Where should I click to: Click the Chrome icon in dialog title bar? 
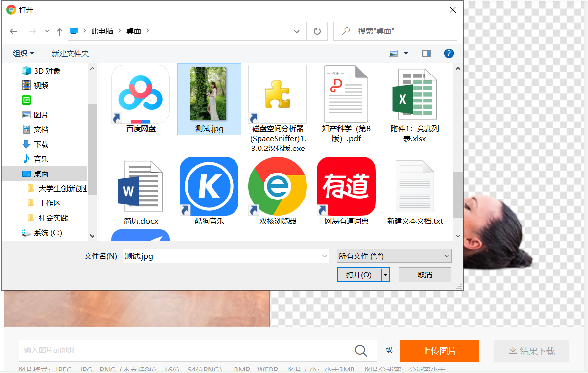click(11, 9)
